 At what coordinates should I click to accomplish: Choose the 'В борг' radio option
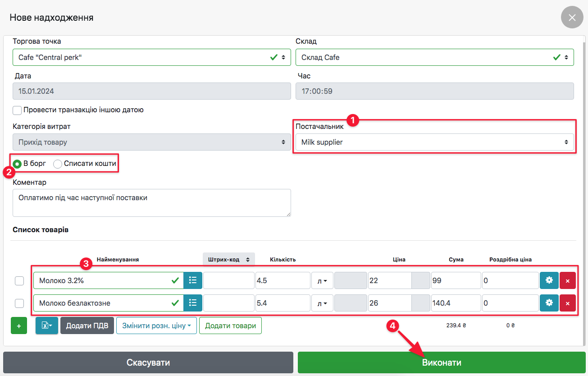pos(17,164)
